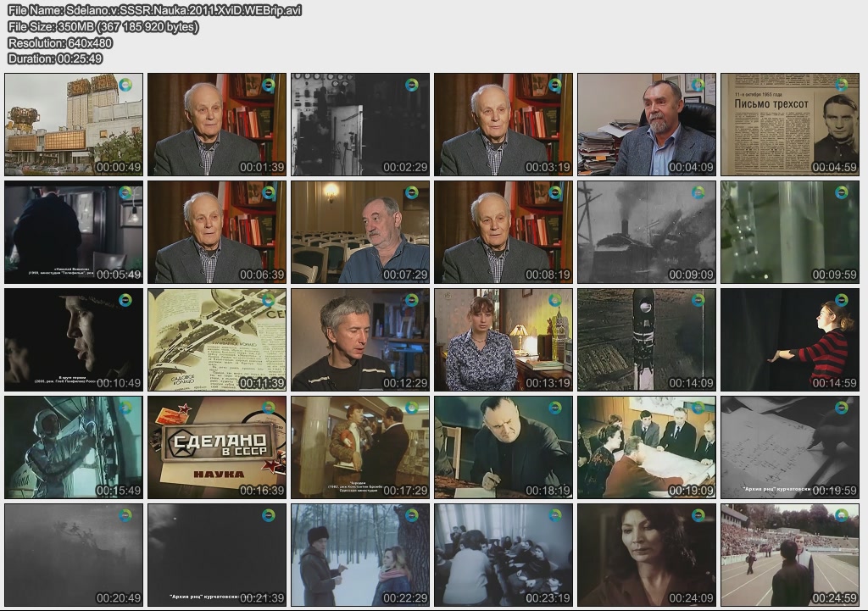
Task: Click the astronaut frame at 00:15:49
Action: (x=74, y=447)
